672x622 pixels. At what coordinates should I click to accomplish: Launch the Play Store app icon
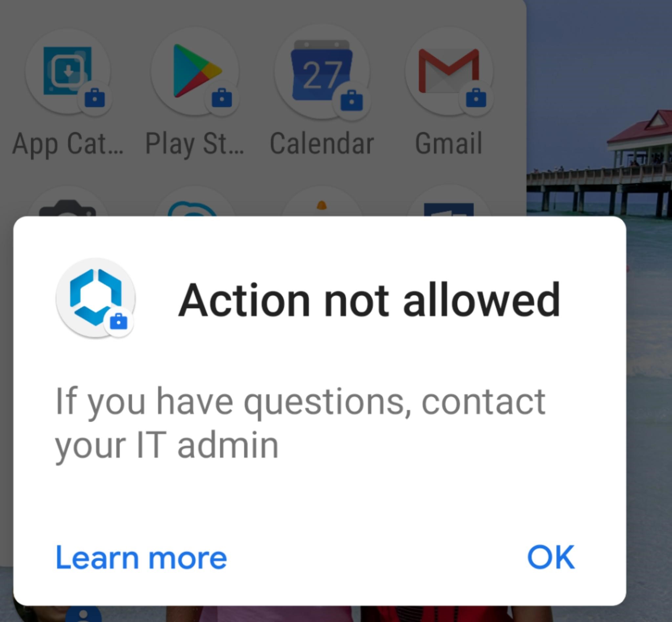[195, 71]
